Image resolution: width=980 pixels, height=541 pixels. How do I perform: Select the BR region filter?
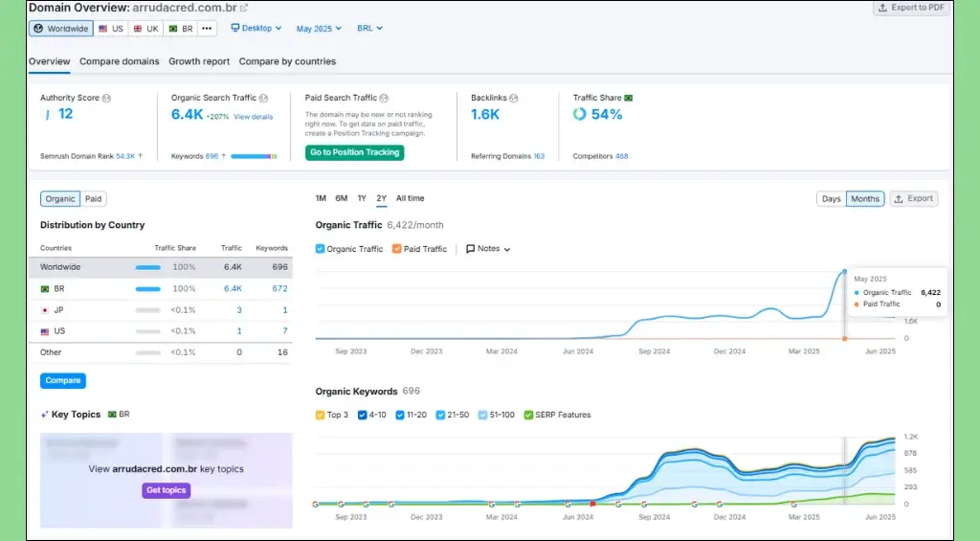point(181,29)
